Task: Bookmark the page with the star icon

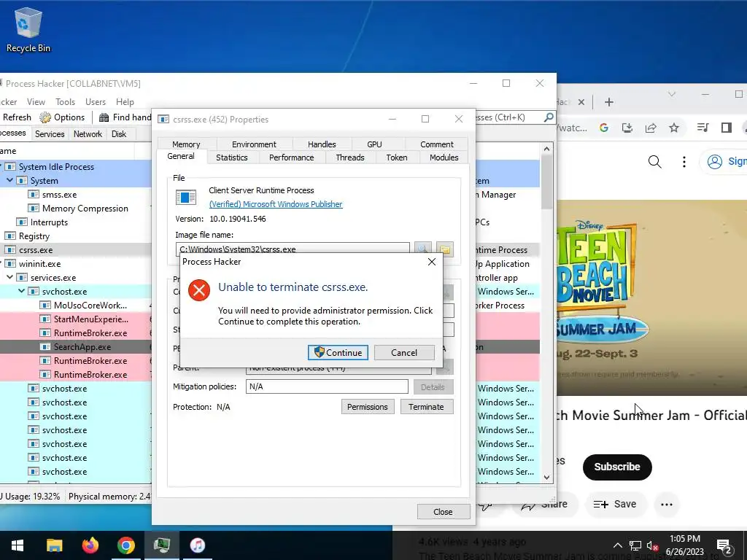Action: tap(673, 128)
